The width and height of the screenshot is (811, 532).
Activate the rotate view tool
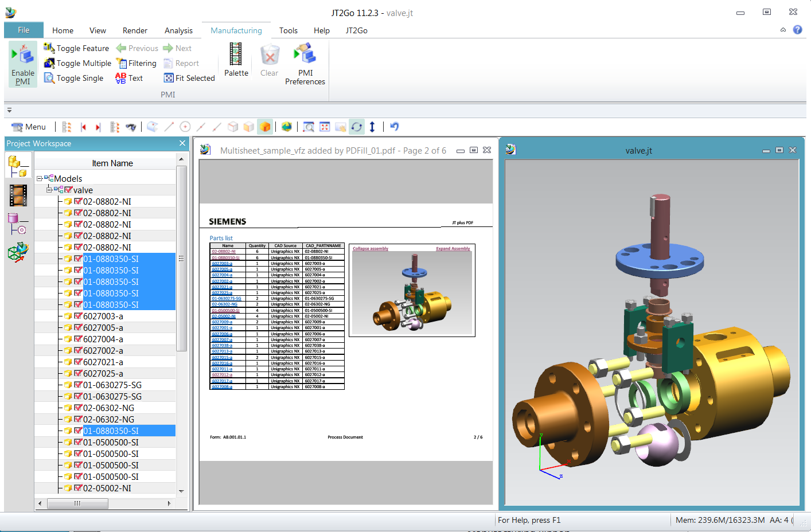(357, 127)
